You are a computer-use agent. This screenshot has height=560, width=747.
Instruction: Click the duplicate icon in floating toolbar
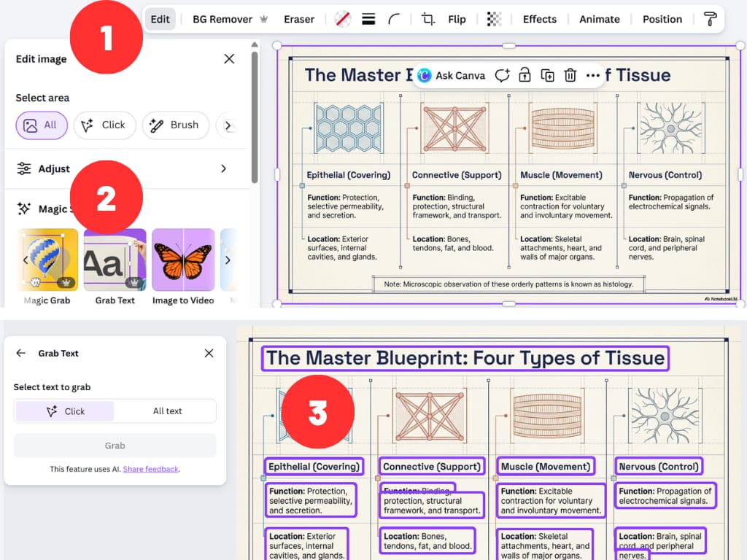point(547,76)
